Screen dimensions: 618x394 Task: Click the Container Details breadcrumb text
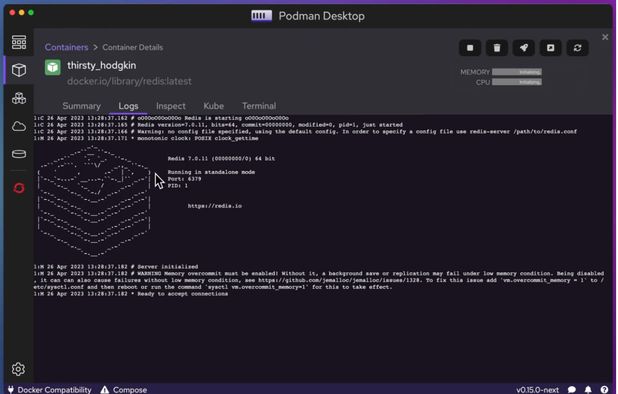(x=132, y=47)
